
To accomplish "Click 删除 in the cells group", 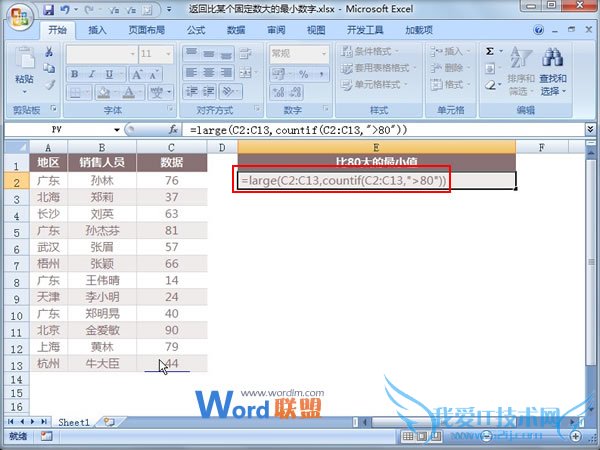I will [x=450, y=68].
